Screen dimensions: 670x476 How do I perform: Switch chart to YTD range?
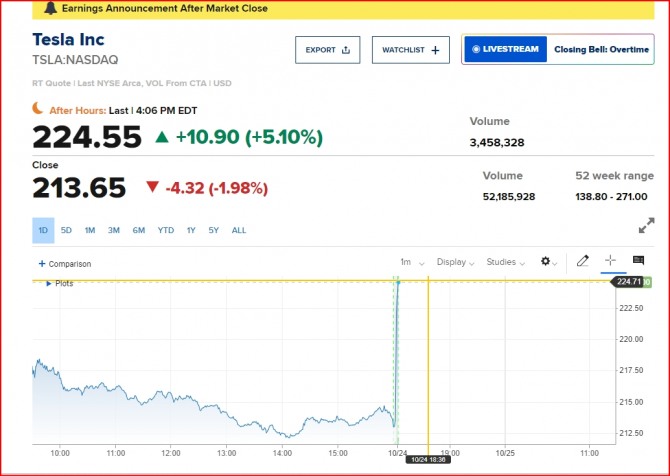tap(166, 230)
